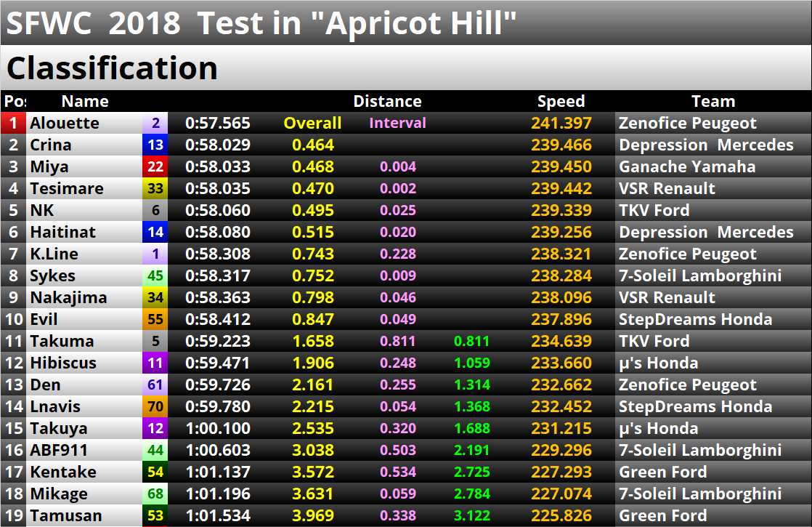Select driver name Takuya
Image resolution: width=812 pixels, height=527 pixels.
click(x=59, y=429)
